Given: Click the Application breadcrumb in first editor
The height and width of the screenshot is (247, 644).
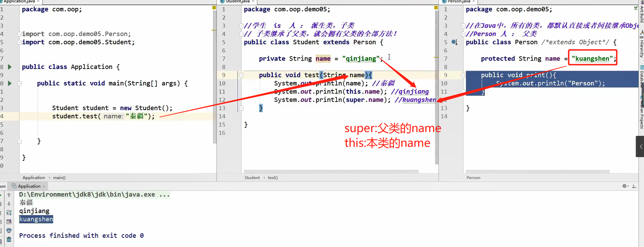Looking at the screenshot, I should click(x=34, y=178).
